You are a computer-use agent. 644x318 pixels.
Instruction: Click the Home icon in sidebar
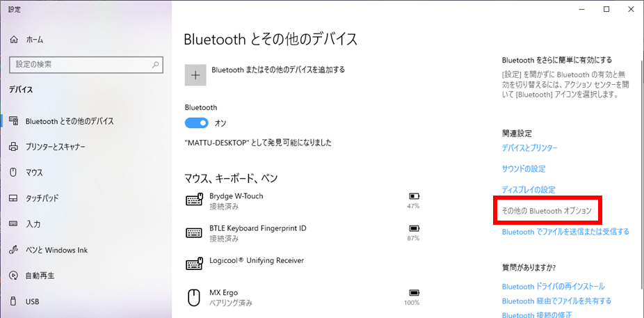coord(13,40)
